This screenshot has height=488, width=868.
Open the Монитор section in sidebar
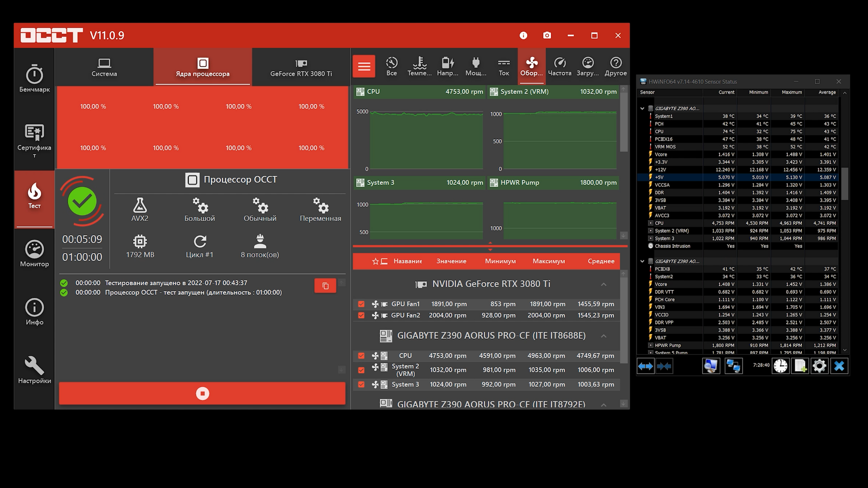point(34,253)
